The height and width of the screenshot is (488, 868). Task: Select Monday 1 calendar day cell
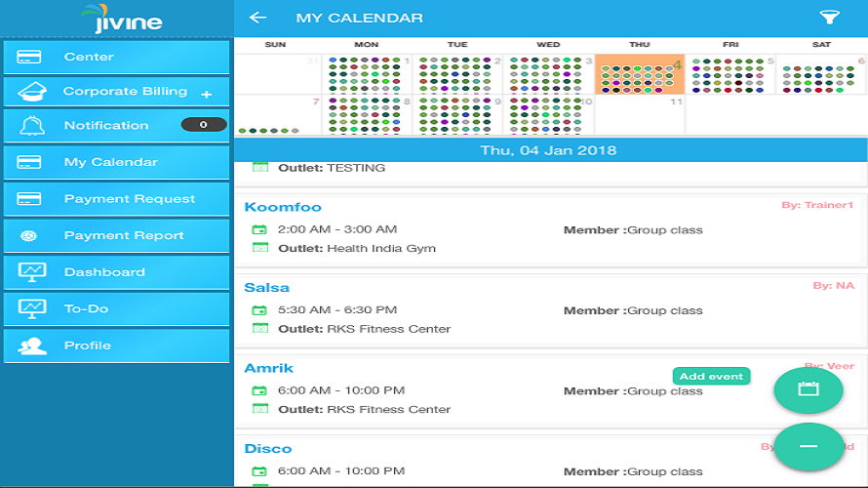tap(367, 73)
